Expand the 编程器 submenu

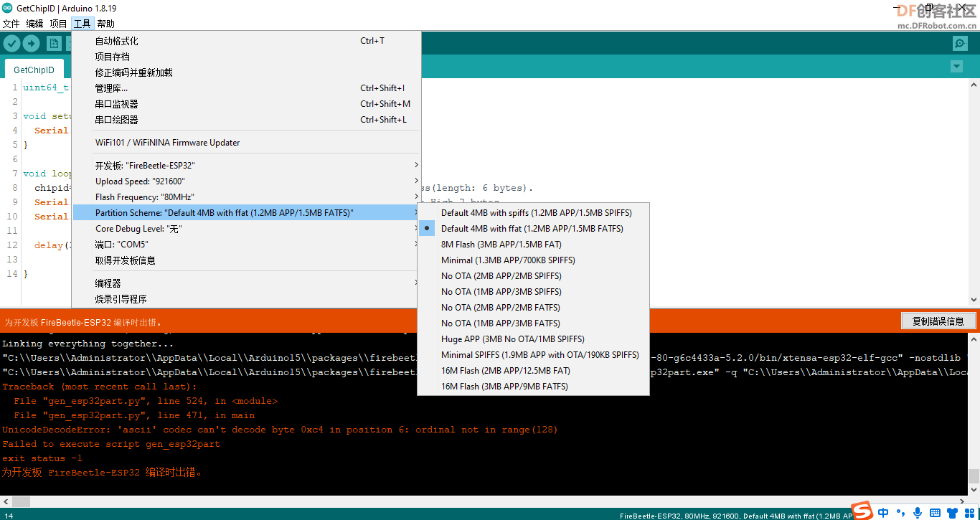(x=245, y=283)
